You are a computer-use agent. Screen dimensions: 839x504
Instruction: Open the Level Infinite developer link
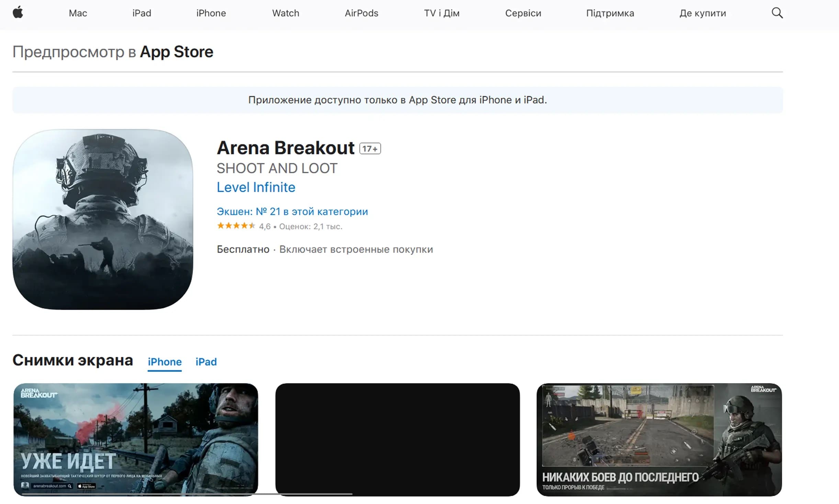point(256,187)
